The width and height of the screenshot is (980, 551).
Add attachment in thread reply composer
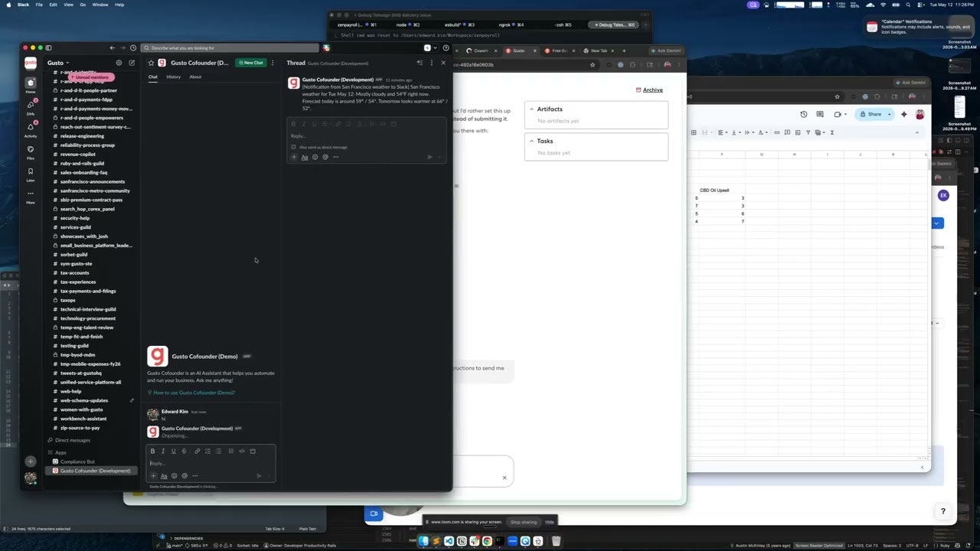(294, 157)
